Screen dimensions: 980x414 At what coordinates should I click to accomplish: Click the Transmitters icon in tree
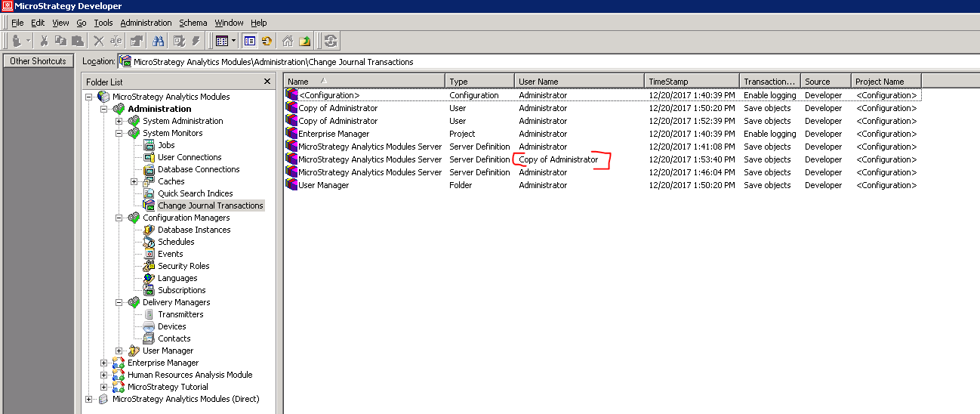click(149, 314)
